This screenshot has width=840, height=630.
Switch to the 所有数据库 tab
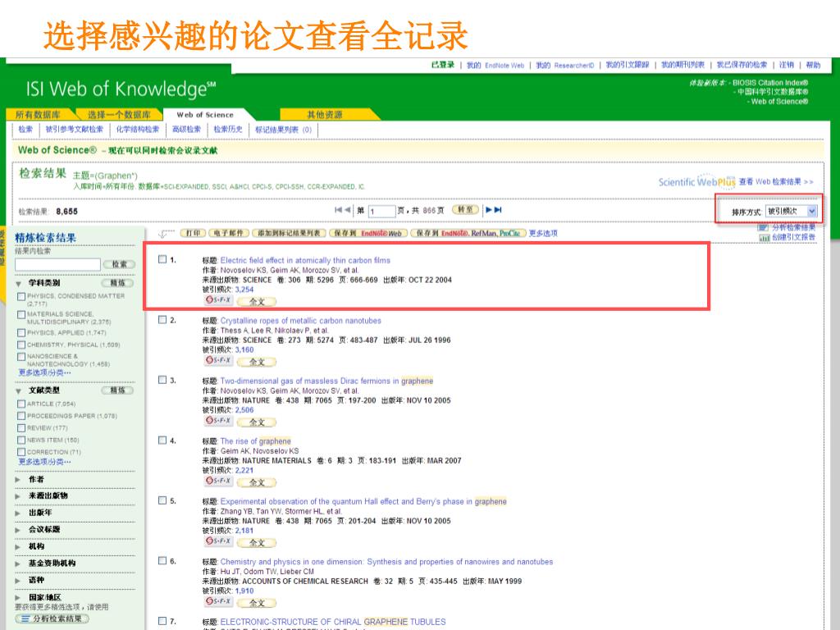coord(39,115)
